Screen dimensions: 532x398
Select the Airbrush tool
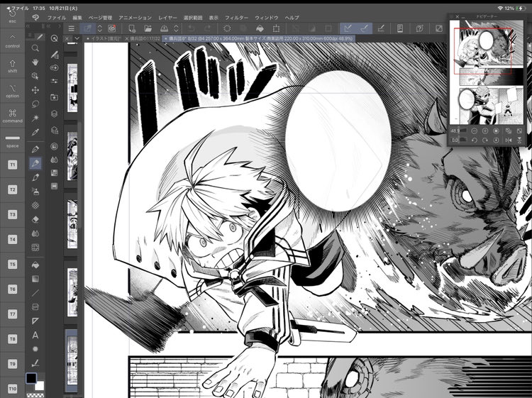35,192
